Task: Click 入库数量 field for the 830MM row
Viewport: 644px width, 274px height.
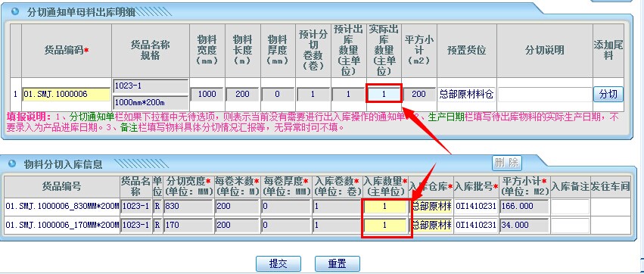Action: point(385,206)
